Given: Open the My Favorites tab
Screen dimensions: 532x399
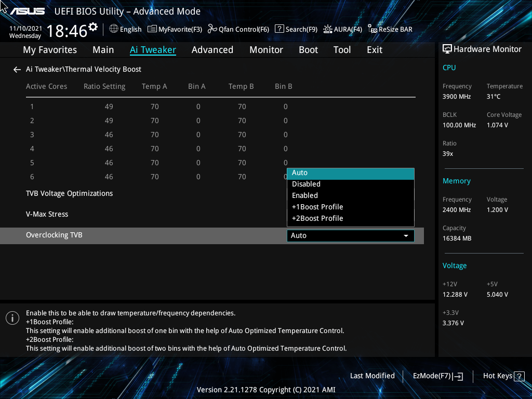Looking at the screenshot, I should coord(50,50).
